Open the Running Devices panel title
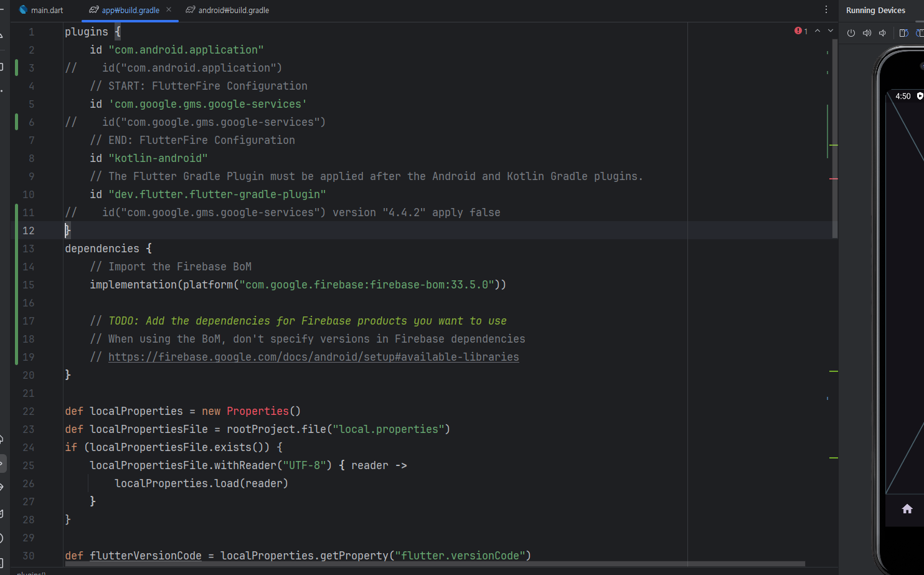This screenshot has width=924, height=575. tap(875, 11)
